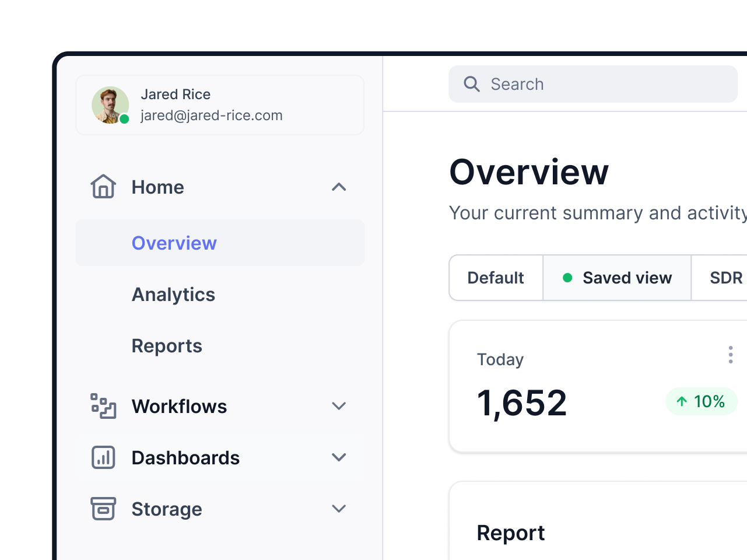Switch to the Saved view tab

[x=617, y=278]
